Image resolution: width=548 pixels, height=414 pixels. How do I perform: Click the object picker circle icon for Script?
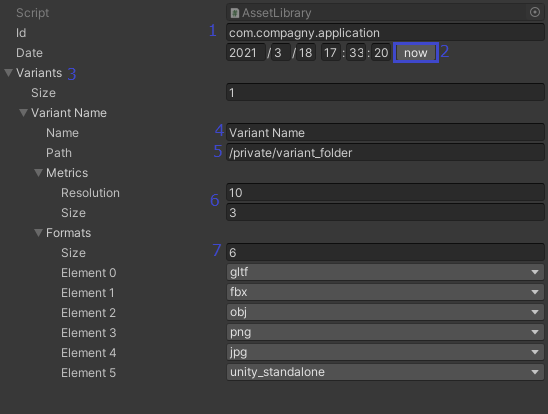pyautogui.click(x=534, y=13)
